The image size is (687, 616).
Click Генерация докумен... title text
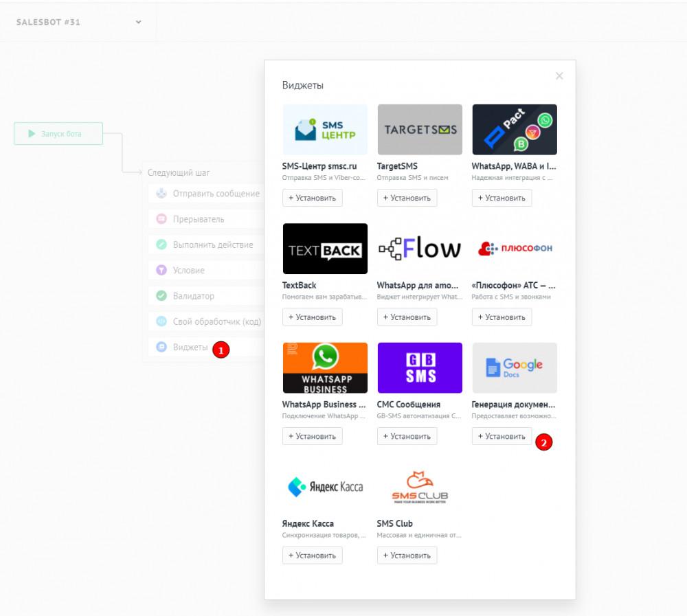(513, 404)
